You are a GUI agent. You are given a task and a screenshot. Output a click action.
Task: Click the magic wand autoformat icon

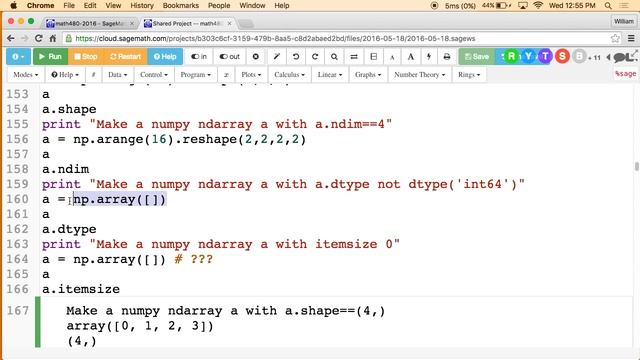pyautogui.click(x=276, y=57)
